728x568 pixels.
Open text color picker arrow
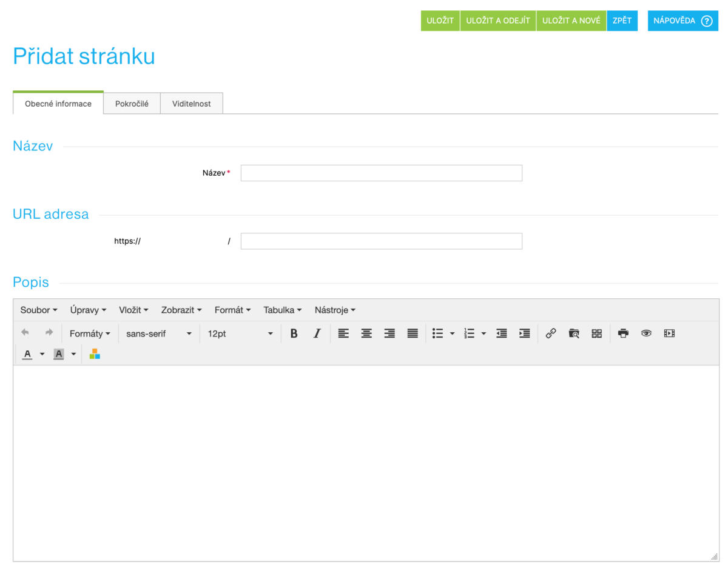coord(42,354)
